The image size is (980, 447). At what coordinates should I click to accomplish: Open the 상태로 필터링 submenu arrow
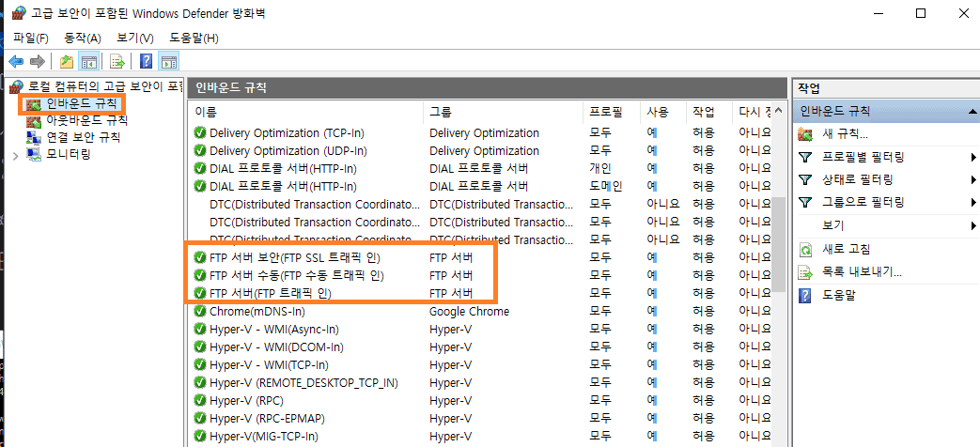click(x=973, y=179)
